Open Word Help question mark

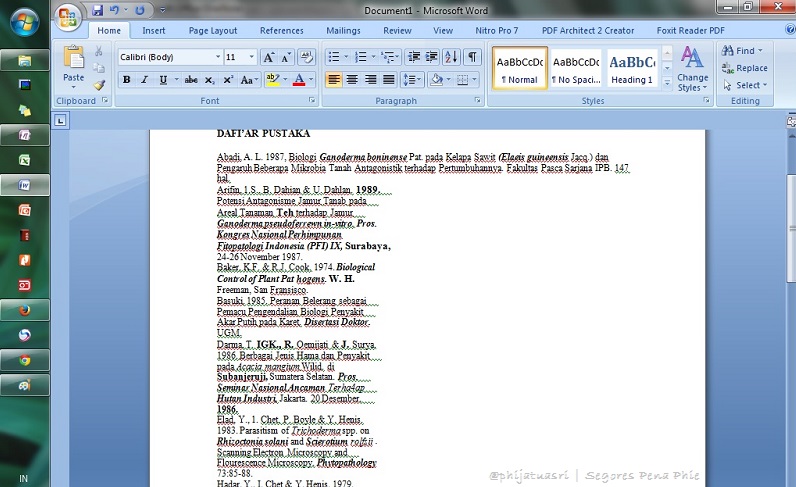coord(791,30)
